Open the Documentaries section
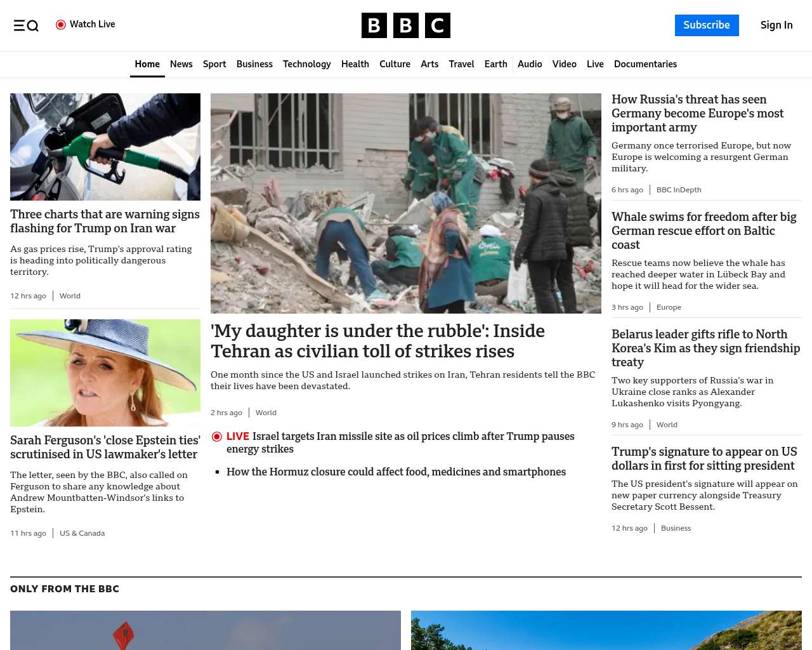812x650 pixels. [645, 64]
